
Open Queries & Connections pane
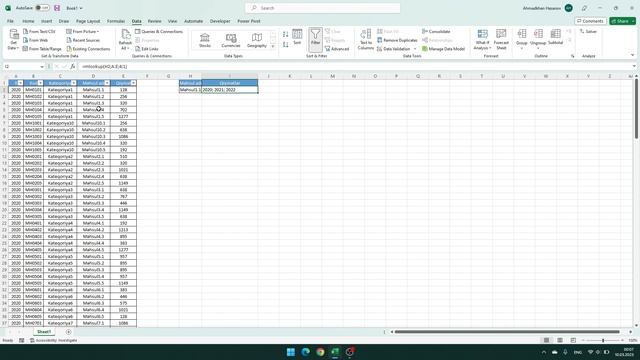pyautogui.click(x=159, y=31)
